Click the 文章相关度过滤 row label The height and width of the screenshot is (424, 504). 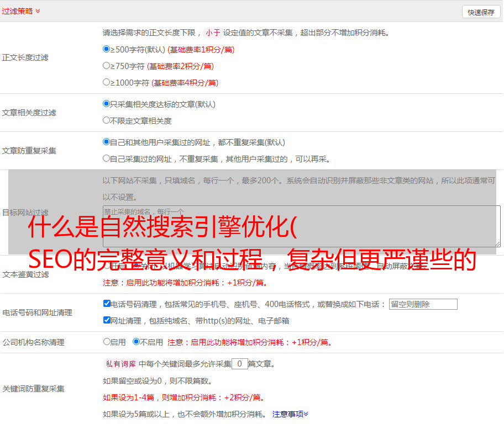coord(29,113)
